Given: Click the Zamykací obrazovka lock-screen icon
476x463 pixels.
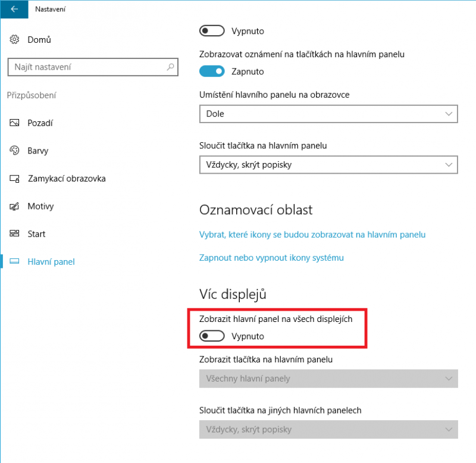Looking at the screenshot, I should tap(14, 178).
